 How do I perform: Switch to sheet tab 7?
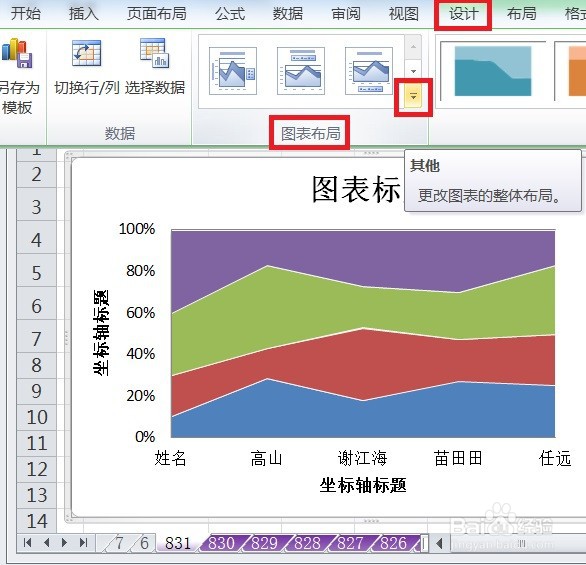[119, 543]
